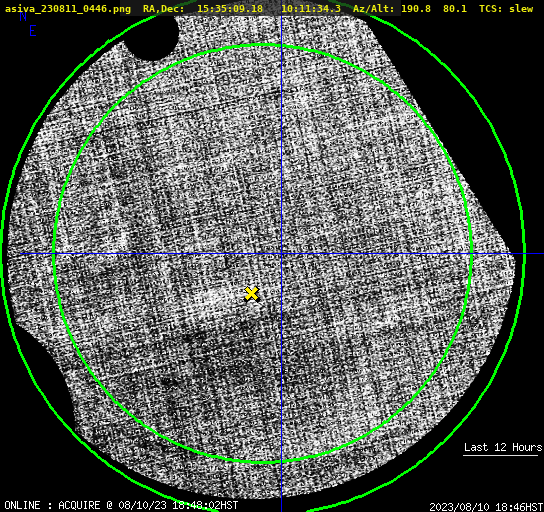This screenshot has height=512, width=544.
Task: Open the Last 12 Hours link
Action: [x=503, y=447]
